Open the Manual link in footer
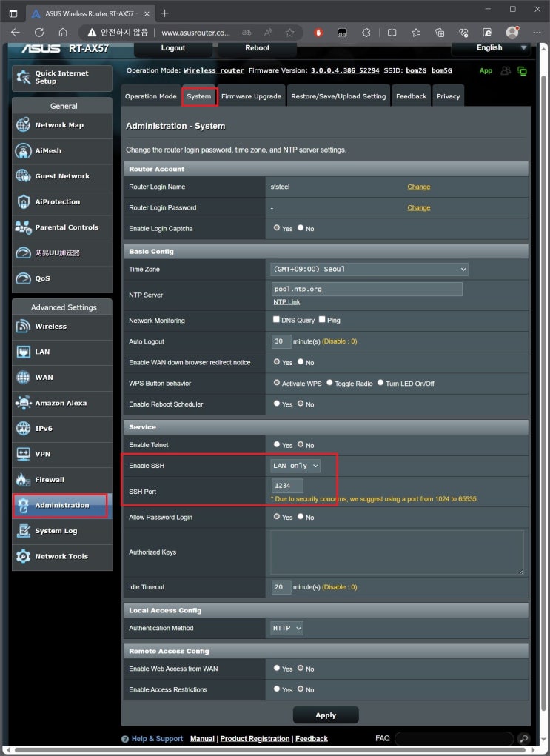 pyautogui.click(x=202, y=739)
